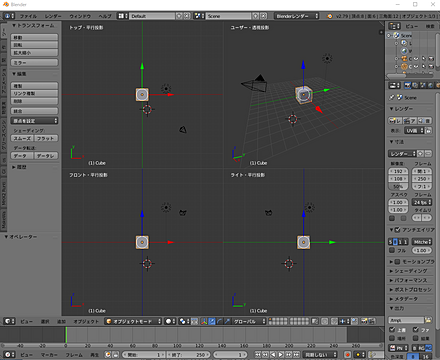Open the オブジェクトモード mode dropdown
440x360 pixels.
click(133, 321)
